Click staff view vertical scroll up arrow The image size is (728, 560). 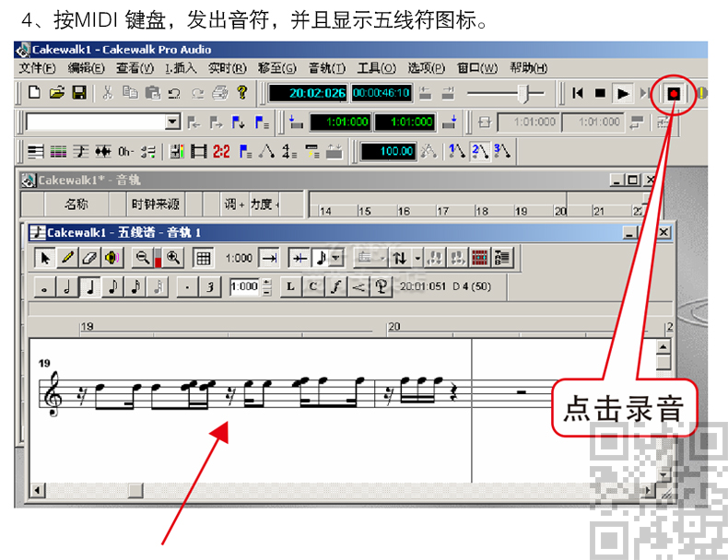tap(663, 347)
